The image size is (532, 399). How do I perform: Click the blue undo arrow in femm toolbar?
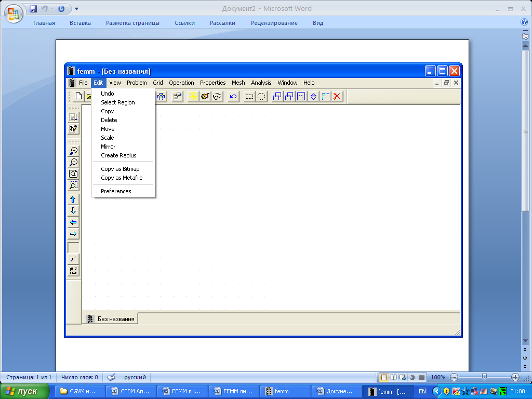pyautogui.click(x=233, y=97)
